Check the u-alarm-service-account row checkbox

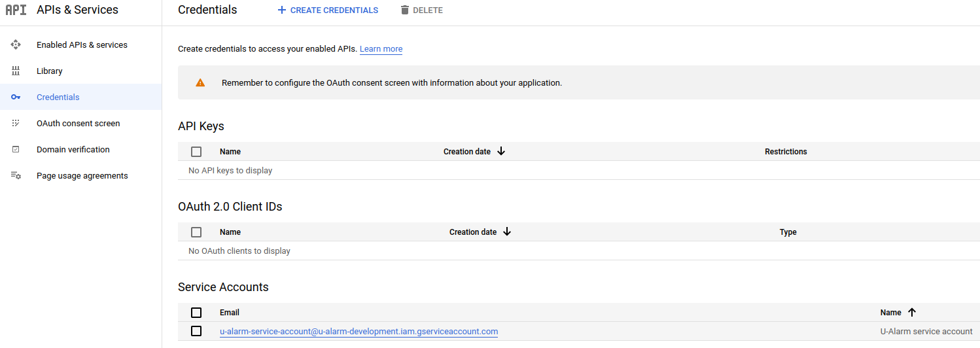coord(196,331)
